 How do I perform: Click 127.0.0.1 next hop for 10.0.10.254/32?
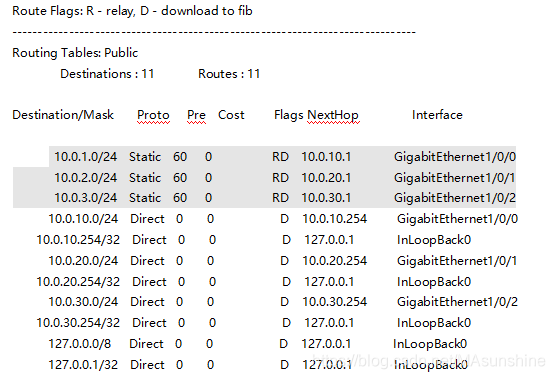point(329,240)
